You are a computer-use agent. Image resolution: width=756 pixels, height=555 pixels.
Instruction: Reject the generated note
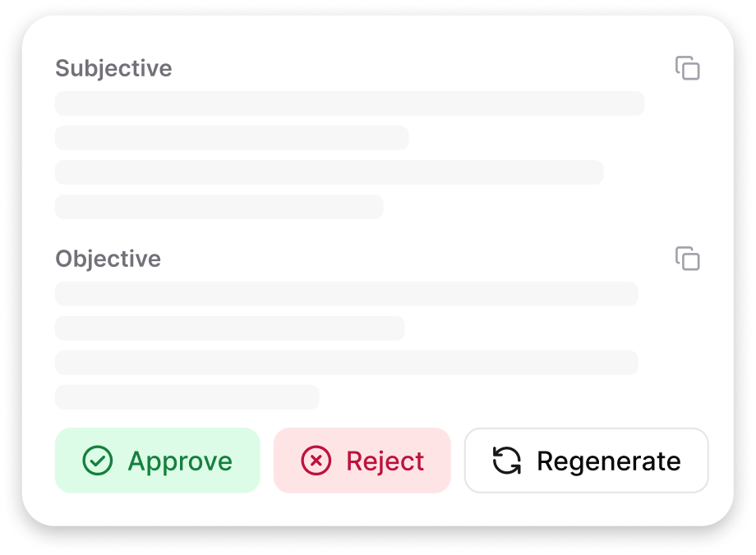pos(362,461)
